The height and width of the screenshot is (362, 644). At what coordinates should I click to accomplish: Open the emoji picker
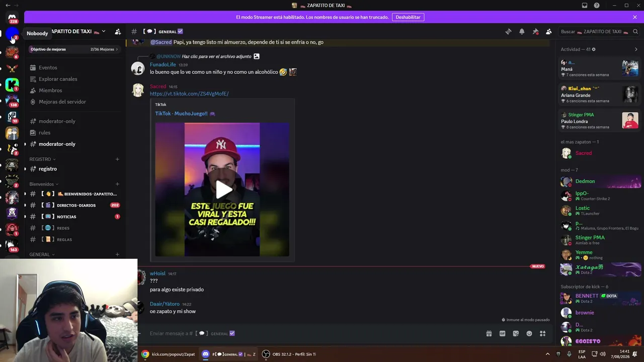[x=529, y=333]
